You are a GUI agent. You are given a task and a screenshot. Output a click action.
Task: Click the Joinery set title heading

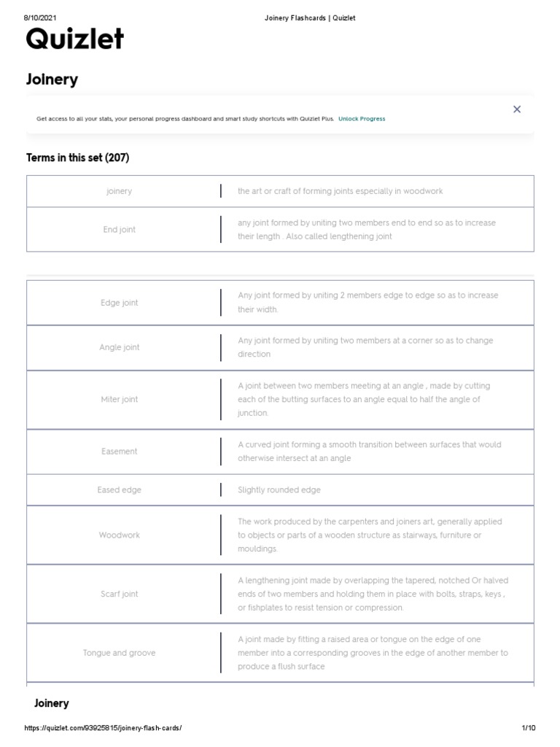[52, 80]
